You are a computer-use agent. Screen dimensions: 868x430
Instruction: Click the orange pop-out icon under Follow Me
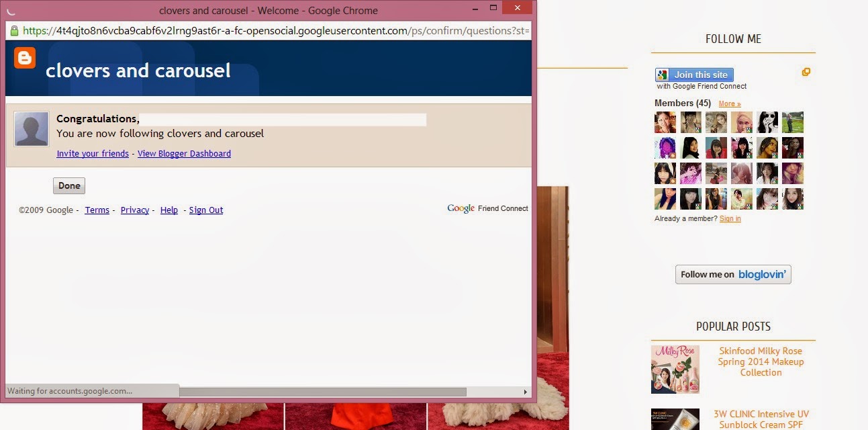click(x=806, y=72)
